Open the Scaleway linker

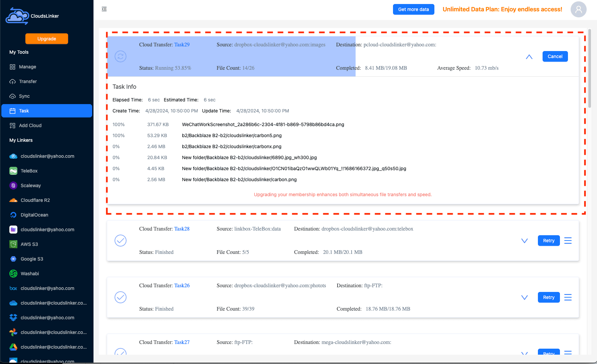coord(47,186)
